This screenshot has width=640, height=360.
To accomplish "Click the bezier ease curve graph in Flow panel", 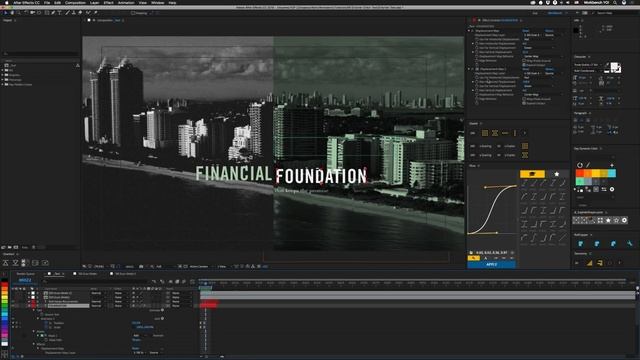I will point(492,210).
